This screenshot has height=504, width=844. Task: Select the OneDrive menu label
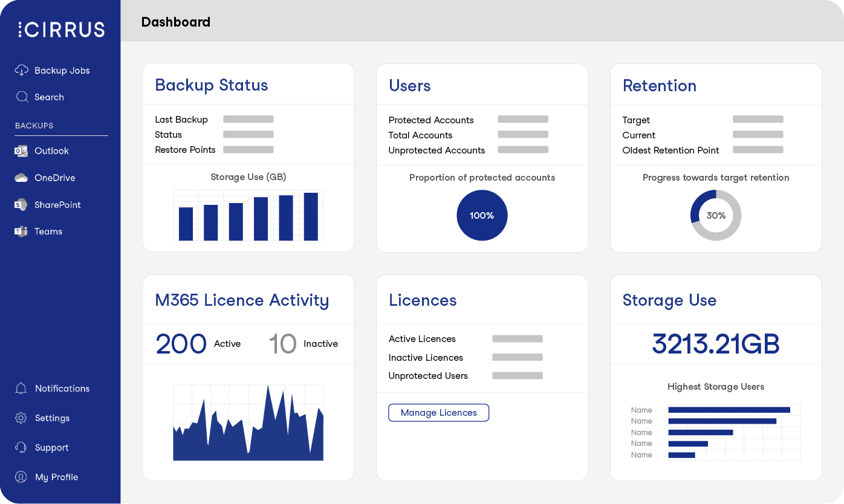tap(54, 178)
